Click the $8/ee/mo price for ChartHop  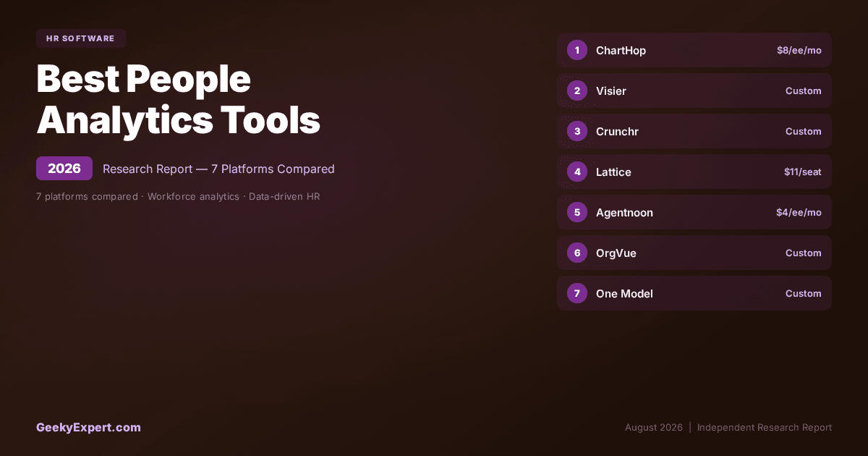coord(799,51)
